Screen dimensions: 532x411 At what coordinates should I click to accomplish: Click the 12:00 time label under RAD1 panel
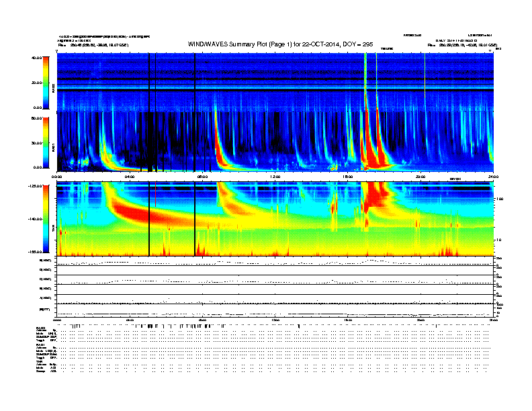tap(275, 177)
